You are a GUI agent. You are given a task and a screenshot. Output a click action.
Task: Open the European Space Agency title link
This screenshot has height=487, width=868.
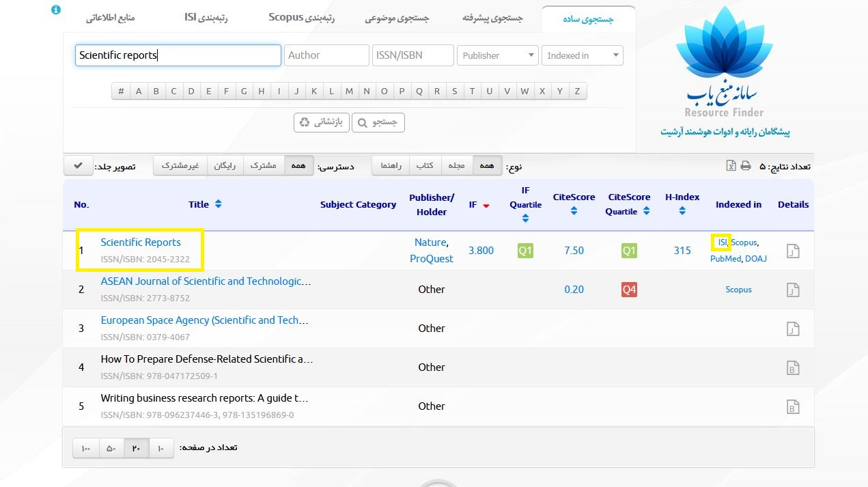205,320
